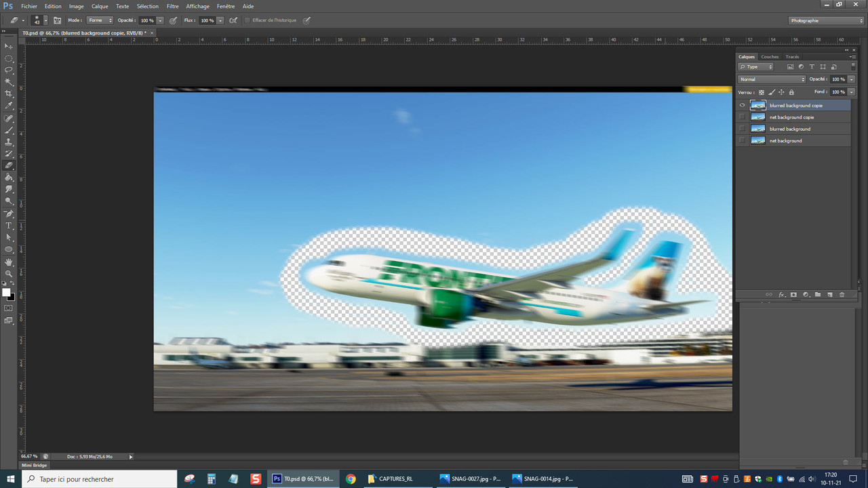This screenshot has width=868, height=488.
Task: Open the Filtre menu
Action: point(173,6)
